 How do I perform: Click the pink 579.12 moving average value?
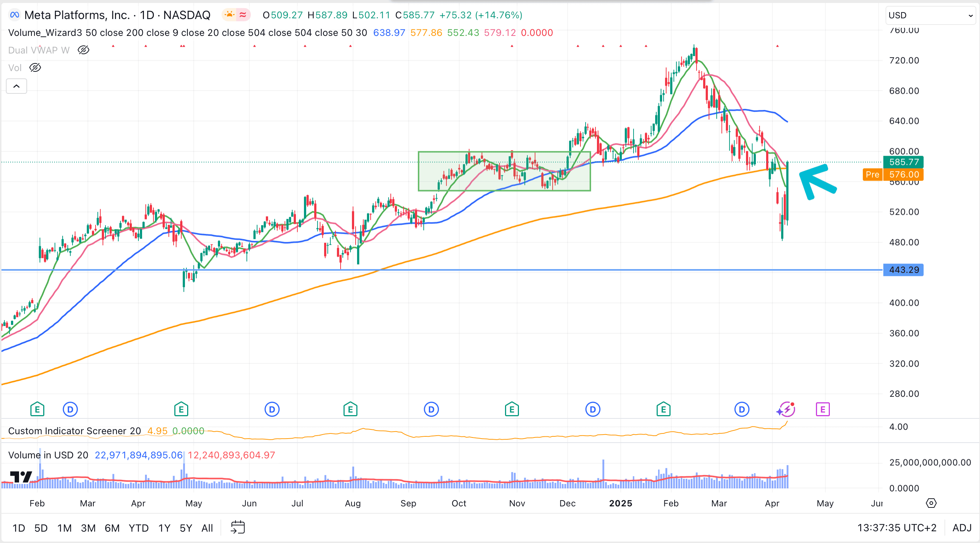click(x=500, y=33)
